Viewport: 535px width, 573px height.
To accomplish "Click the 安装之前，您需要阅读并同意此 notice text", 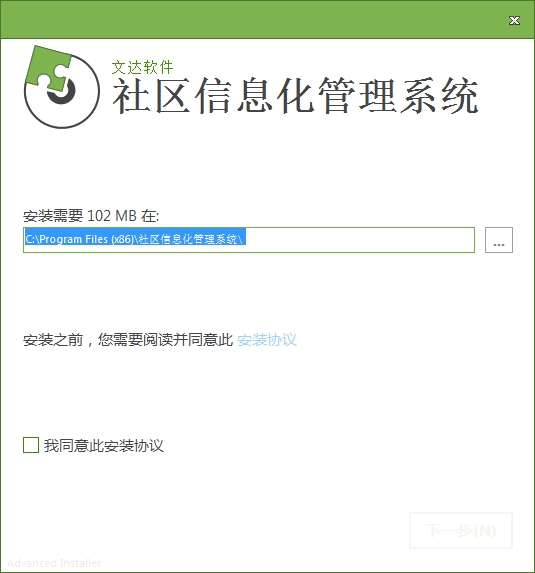I will (128, 340).
